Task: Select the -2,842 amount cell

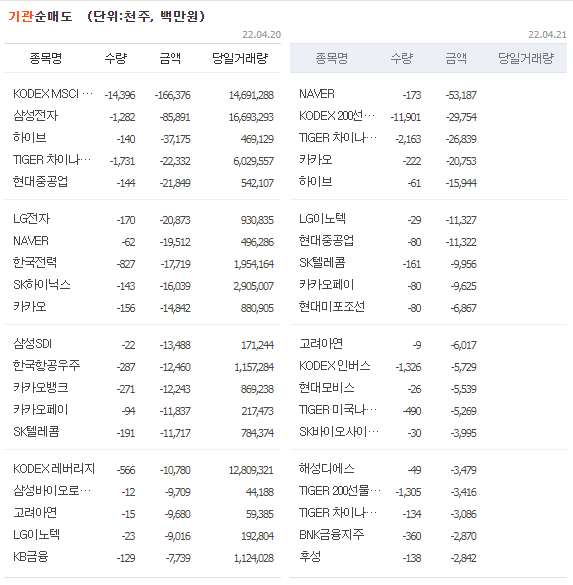Action: click(x=463, y=558)
